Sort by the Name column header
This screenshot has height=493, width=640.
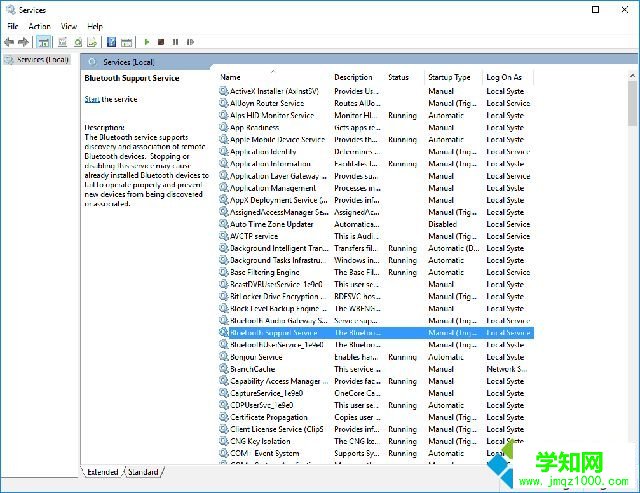(230, 77)
